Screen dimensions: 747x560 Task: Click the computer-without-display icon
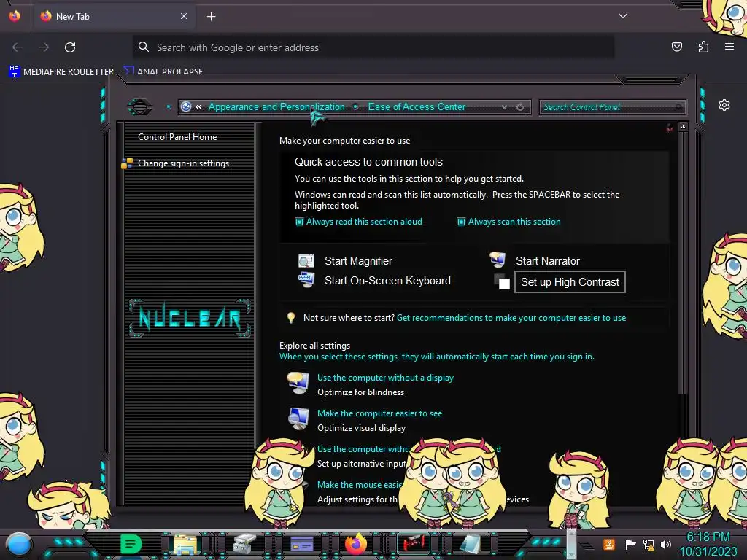click(x=298, y=384)
